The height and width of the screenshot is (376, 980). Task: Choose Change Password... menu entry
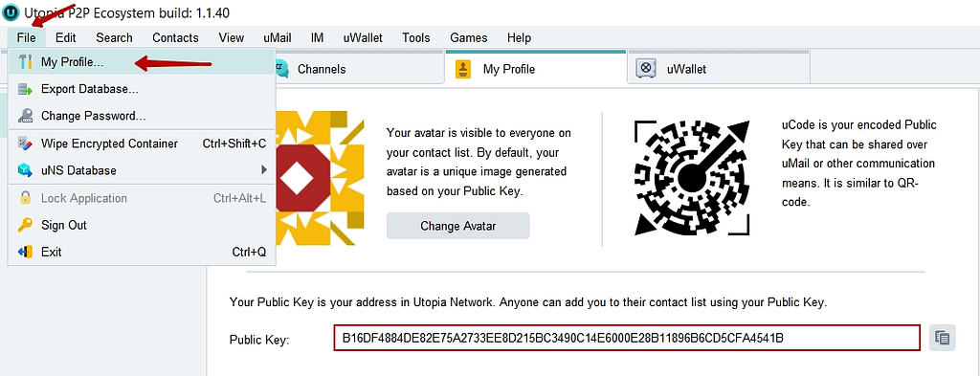(x=142, y=116)
